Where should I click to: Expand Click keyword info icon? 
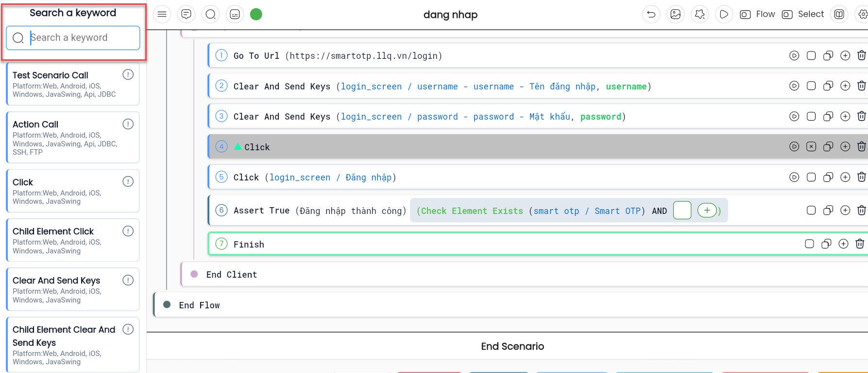pos(128,181)
